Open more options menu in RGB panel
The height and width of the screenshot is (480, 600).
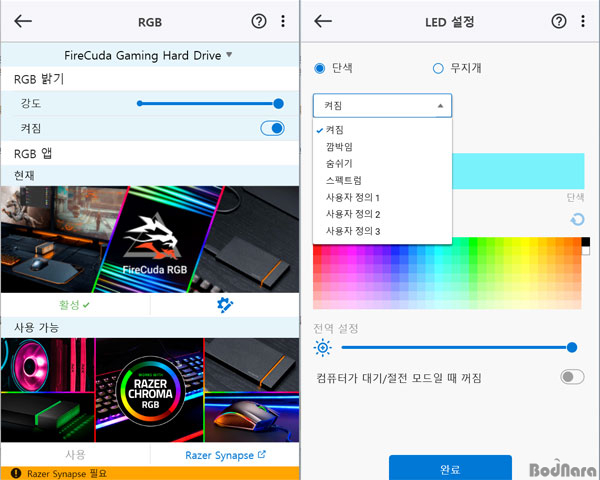click(283, 21)
